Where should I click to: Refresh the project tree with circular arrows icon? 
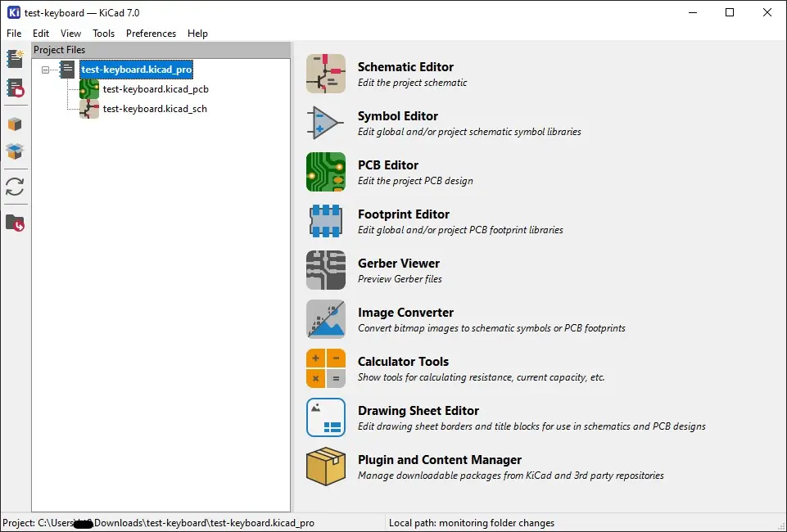click(15, 187)
